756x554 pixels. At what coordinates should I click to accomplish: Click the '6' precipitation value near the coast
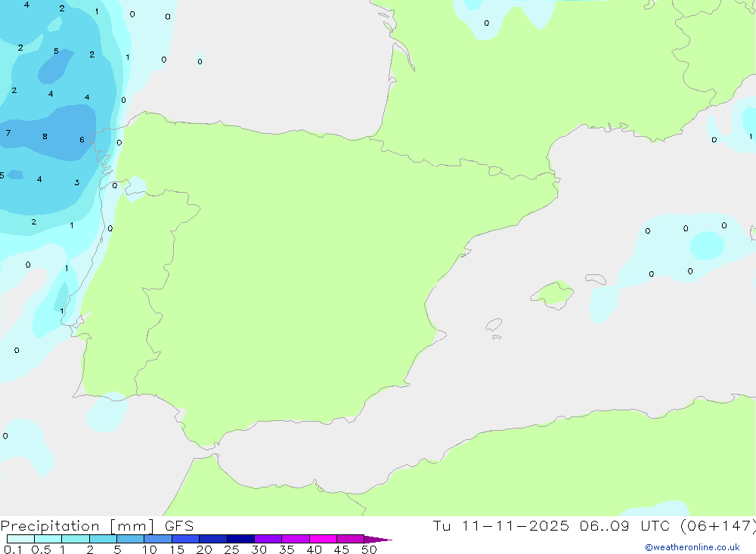click(x=82, y=140)
